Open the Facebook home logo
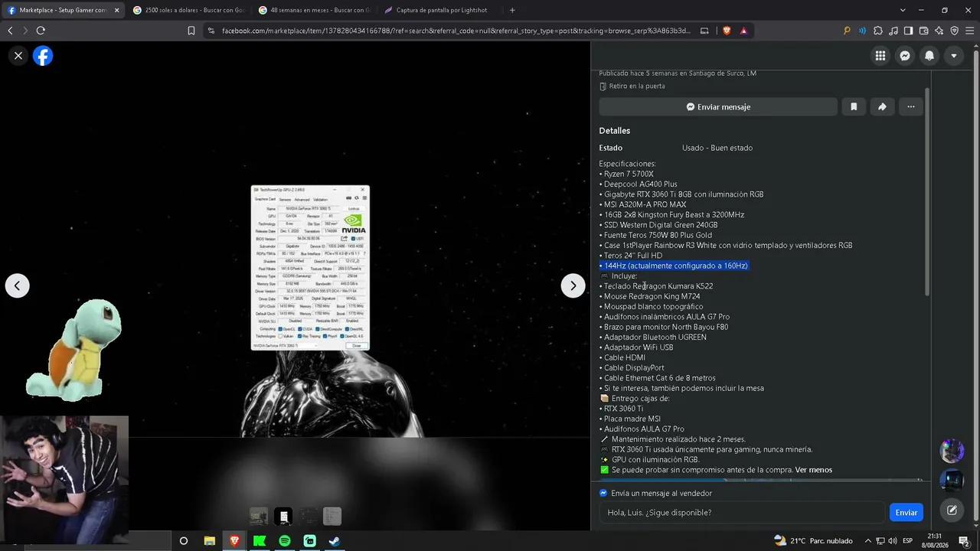This screenshot has width=980, height=551. 43,56
